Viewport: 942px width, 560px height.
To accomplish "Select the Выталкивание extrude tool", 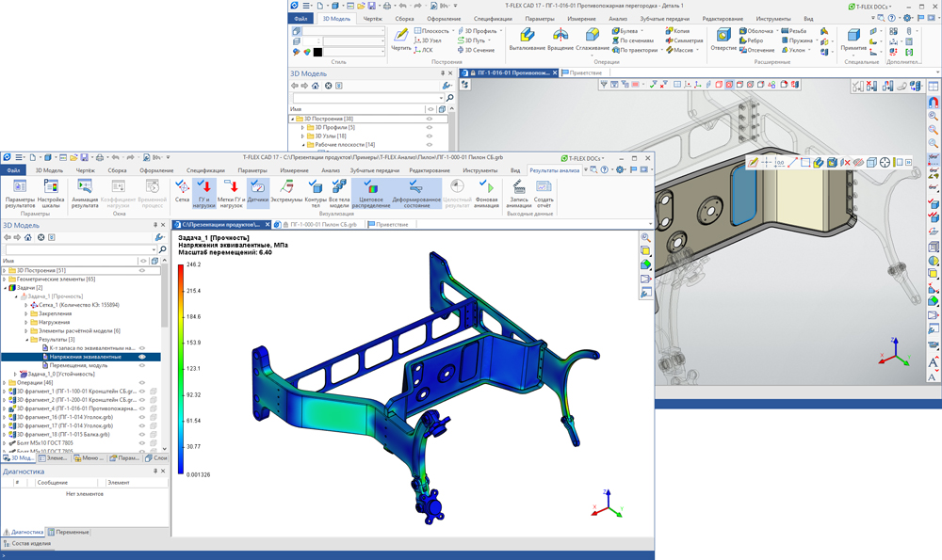I will tap(527, 39).
